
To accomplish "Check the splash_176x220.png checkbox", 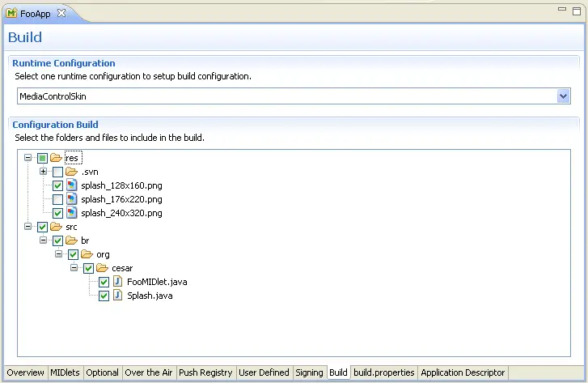I will click(57, 199).
